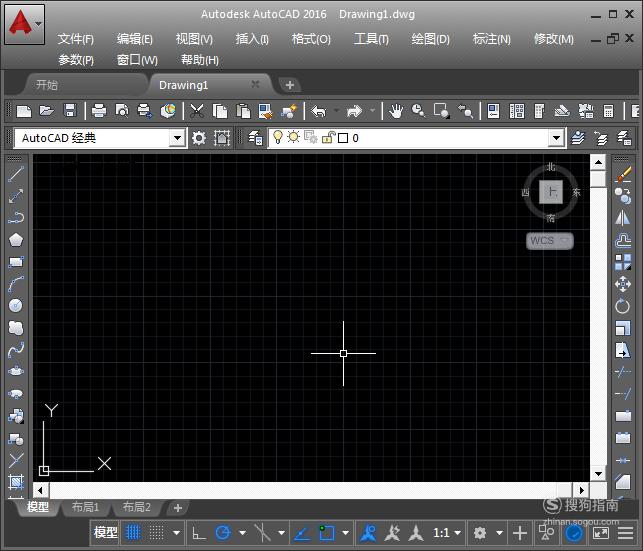Open the WCS coordinate system dropdown
The height and width of the screenshot is (551, 643).
pyautogui.click(x=550, y=240)
